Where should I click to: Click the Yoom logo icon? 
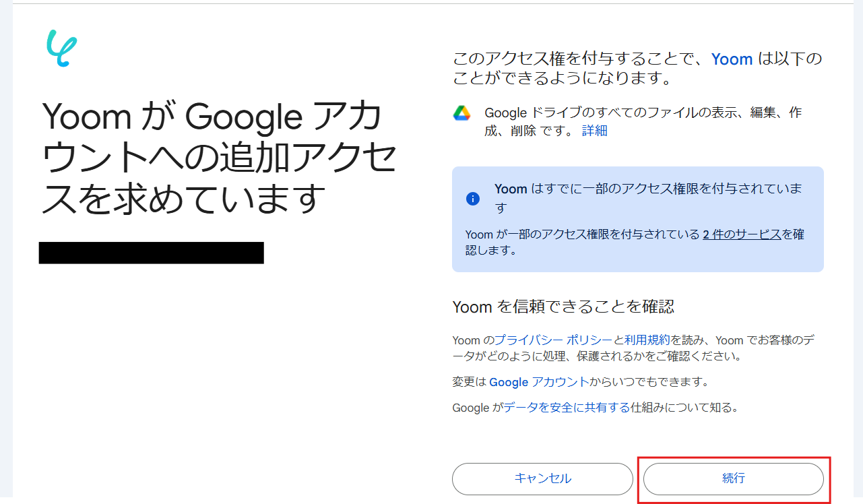tap(61, 49)
